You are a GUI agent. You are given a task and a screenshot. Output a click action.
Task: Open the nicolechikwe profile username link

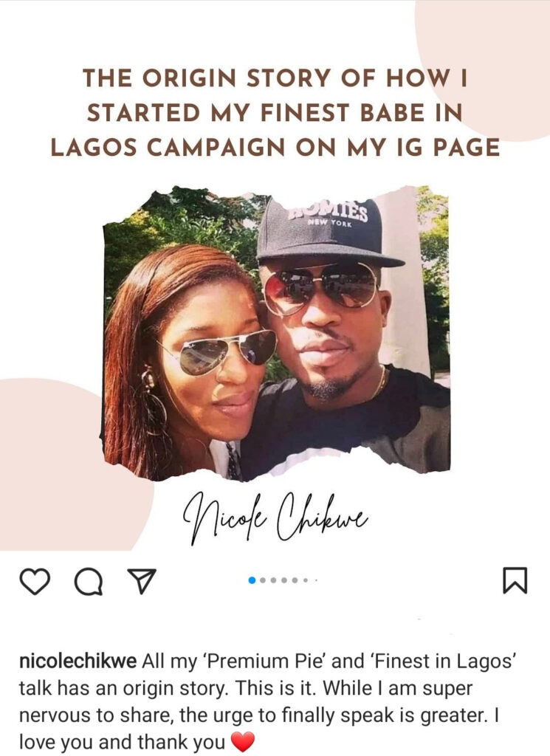[78, 661]
